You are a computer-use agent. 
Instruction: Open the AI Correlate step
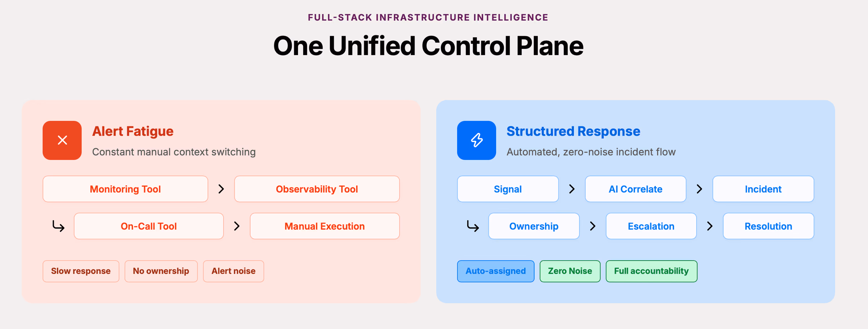click(x=635, y=189)
